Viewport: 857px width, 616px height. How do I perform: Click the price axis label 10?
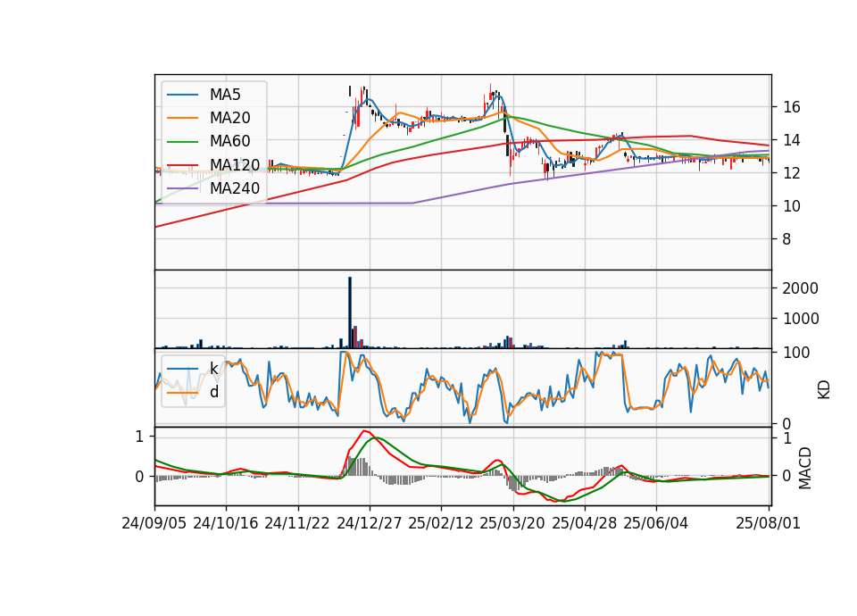pyautogui.click(x=792, y=206)
